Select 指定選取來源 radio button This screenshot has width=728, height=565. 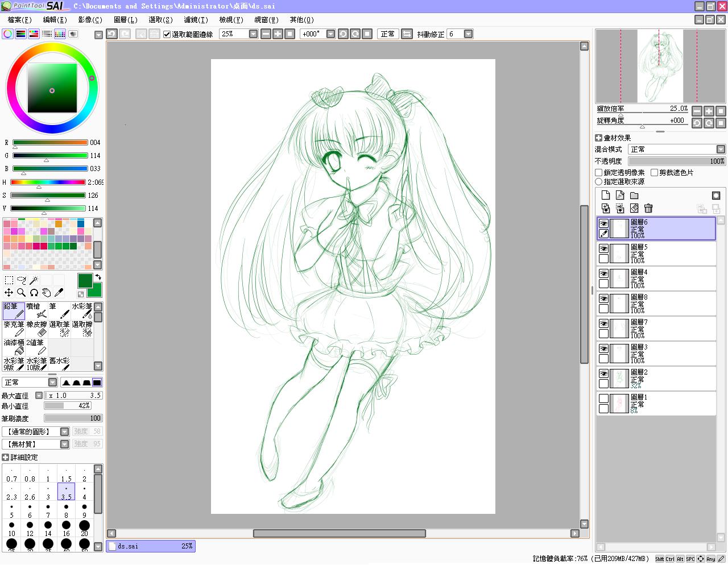tap(599, 182)
